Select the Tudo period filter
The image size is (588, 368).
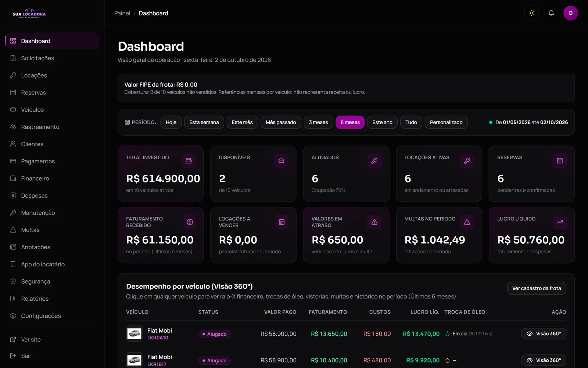[x=411, y=122]
